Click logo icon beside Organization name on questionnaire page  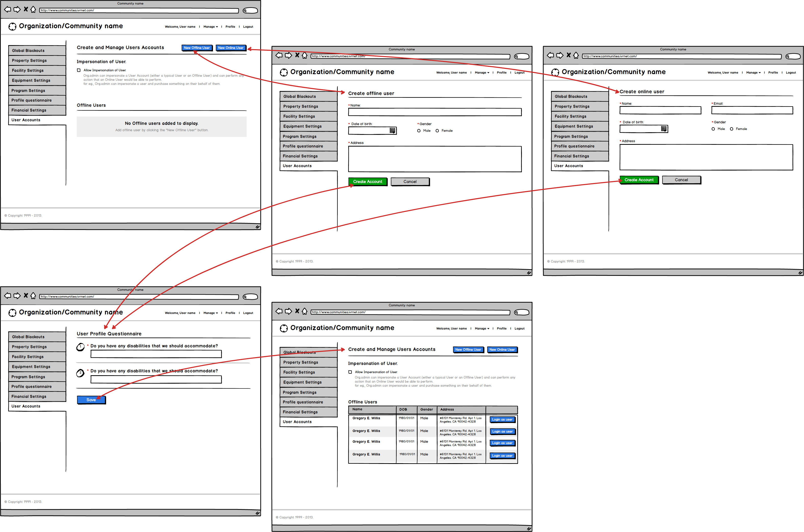pos(12,313)
